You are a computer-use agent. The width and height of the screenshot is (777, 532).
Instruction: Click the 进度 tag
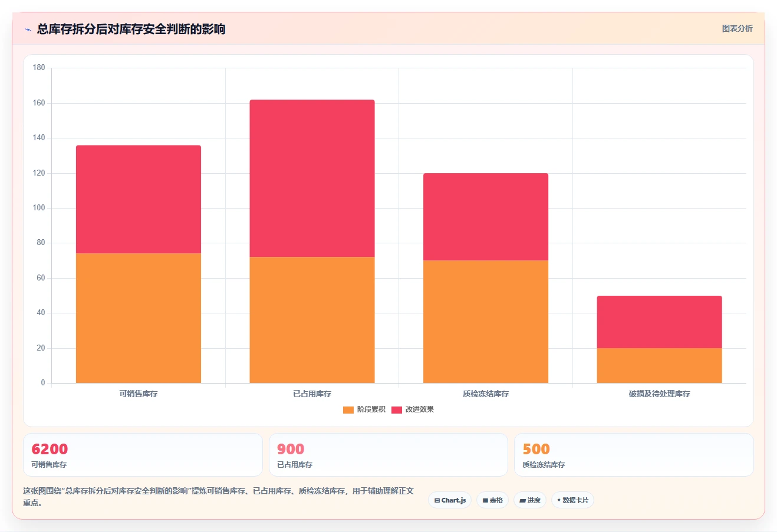[x=530, y=500]
